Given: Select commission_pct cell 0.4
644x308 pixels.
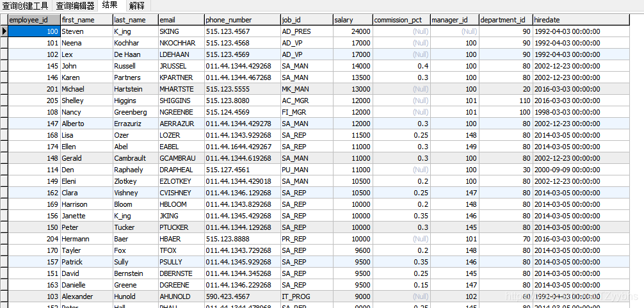Looking at the screenshot, I should click(x=401, y=66).
